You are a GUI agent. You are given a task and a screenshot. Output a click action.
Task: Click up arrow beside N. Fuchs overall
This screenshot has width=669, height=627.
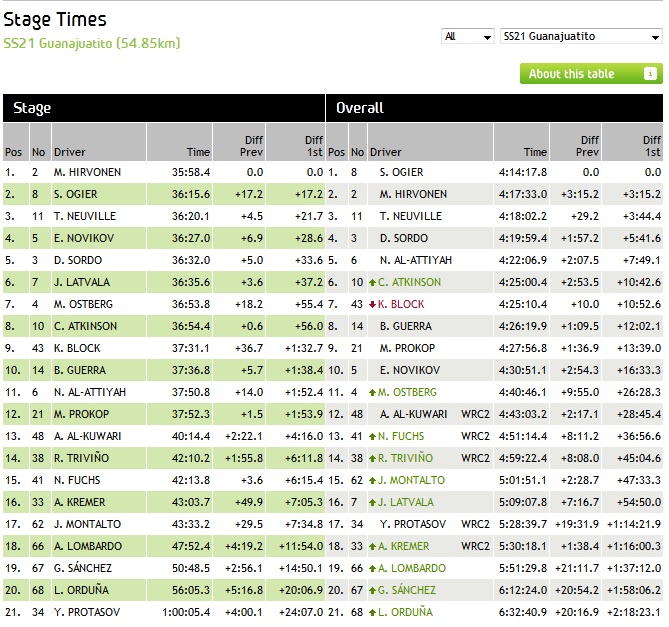(373, 436)
